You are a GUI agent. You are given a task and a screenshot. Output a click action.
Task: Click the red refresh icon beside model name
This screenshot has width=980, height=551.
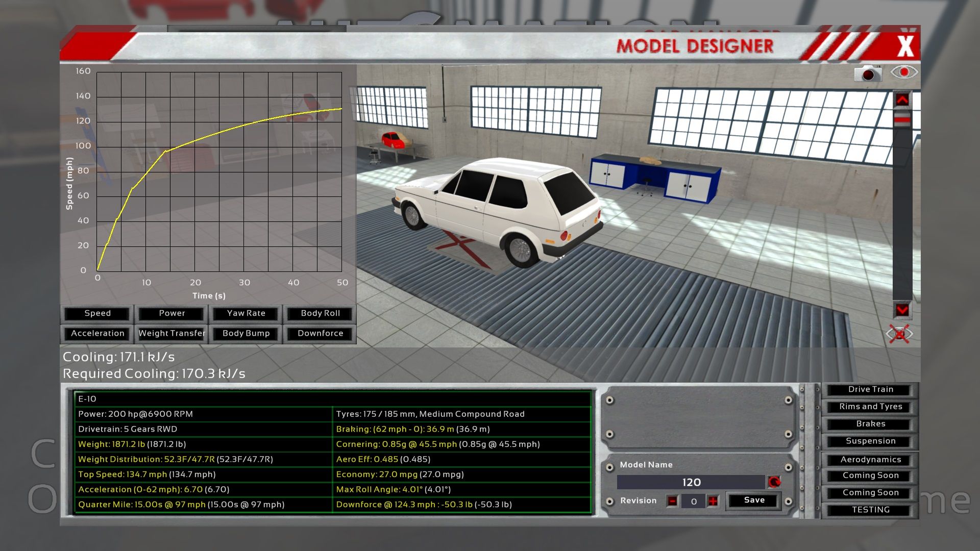point(774,482)
